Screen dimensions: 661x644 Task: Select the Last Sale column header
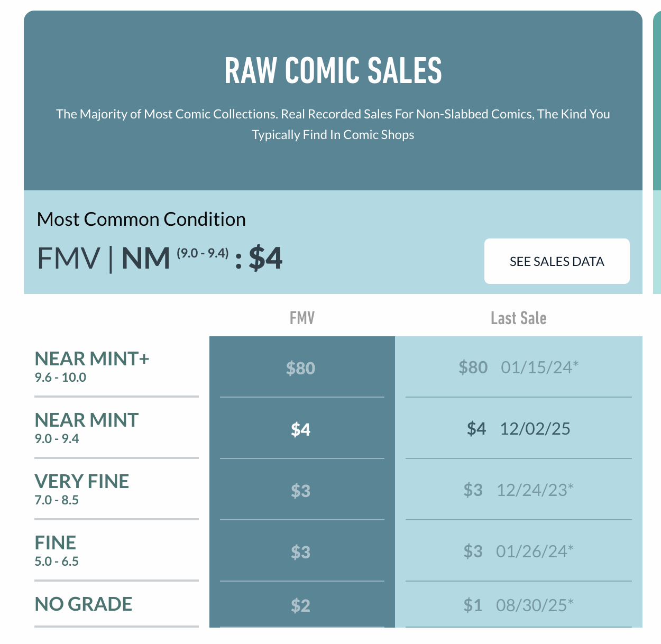(518, 318)
